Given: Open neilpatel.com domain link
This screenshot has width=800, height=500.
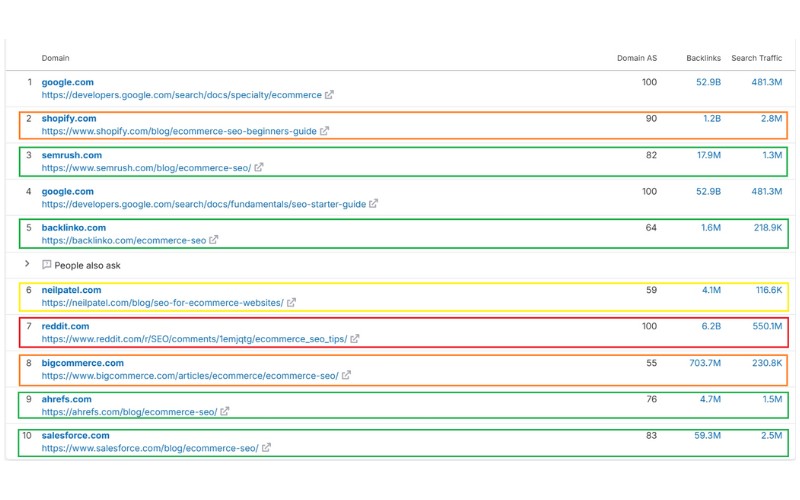Looking at the screenshot, I should pos(71,290).
